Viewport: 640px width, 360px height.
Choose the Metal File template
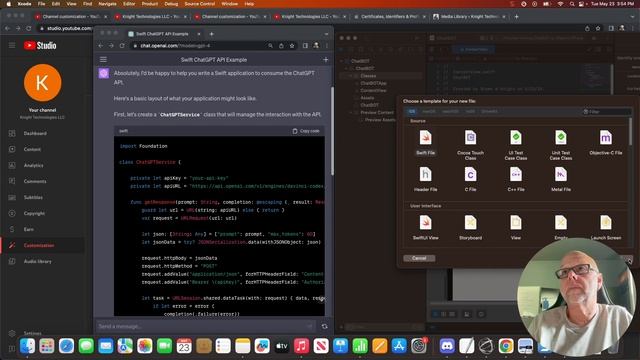point(560,179)
